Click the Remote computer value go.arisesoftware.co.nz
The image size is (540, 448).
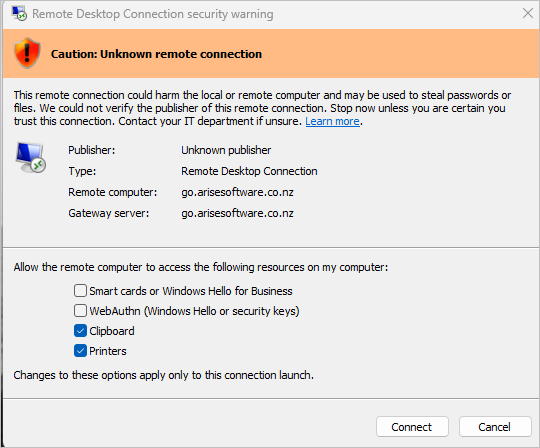click(237, 192)
